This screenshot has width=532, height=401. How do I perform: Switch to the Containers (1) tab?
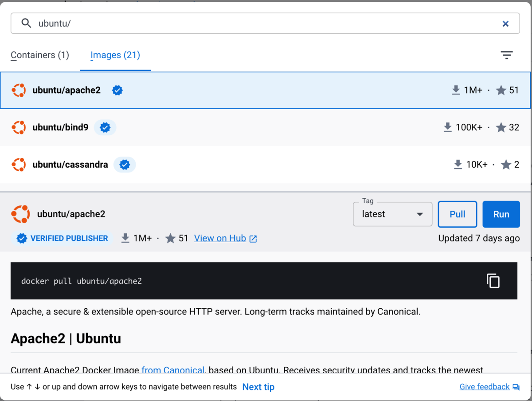[x=40, y=55]
